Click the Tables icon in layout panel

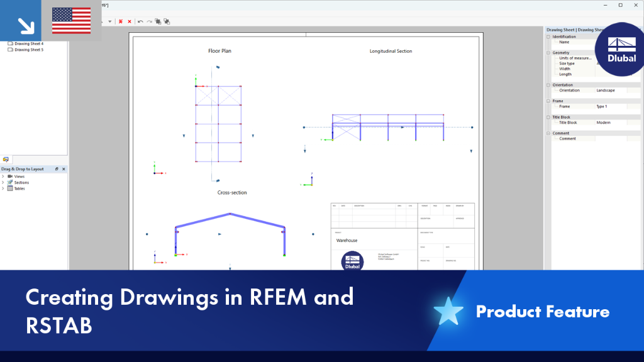(x=10, y=189)
